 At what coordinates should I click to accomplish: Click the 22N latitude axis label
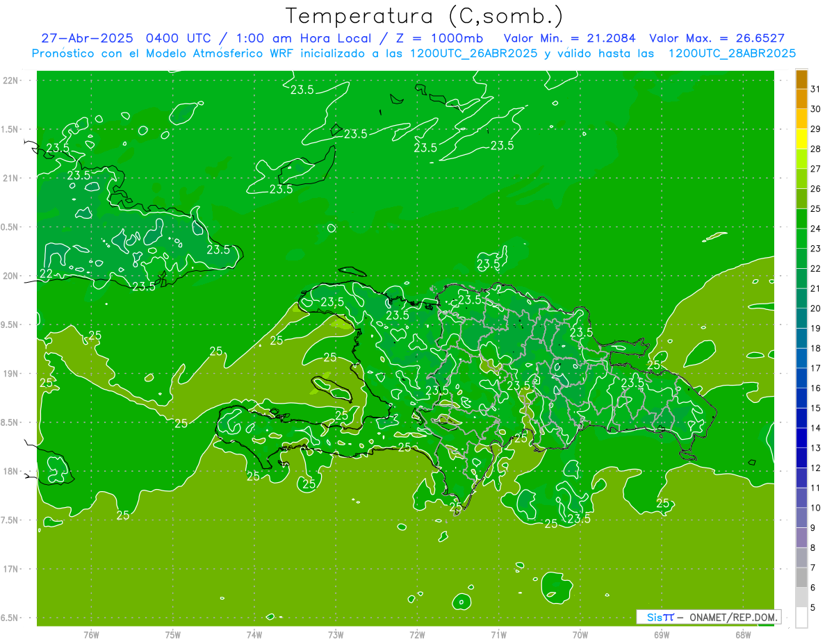click(10, 81)
